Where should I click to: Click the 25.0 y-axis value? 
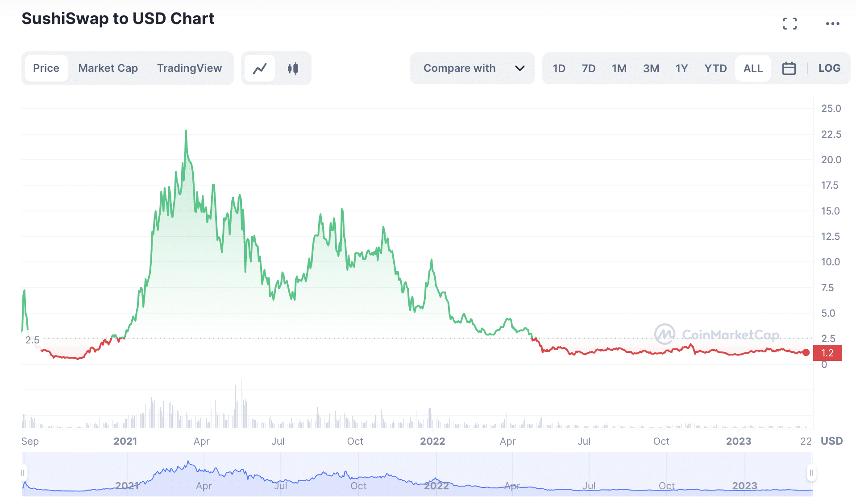831,108
